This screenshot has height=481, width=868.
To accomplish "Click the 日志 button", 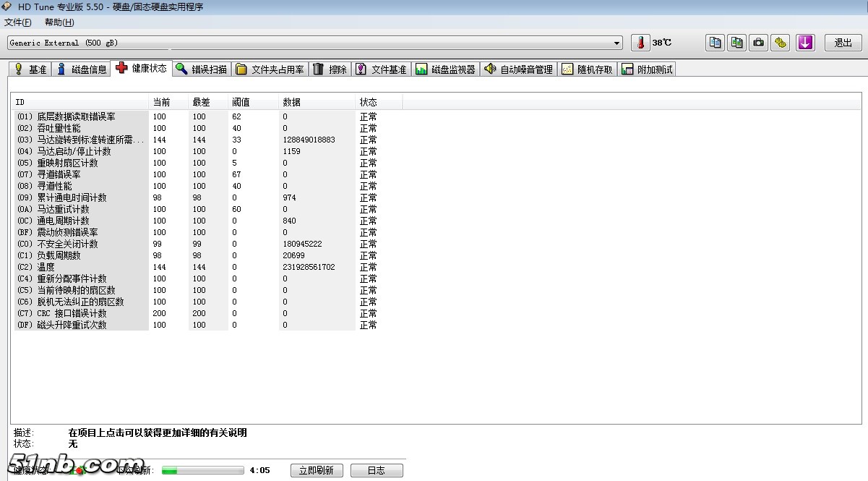I will tap(376, 470).
